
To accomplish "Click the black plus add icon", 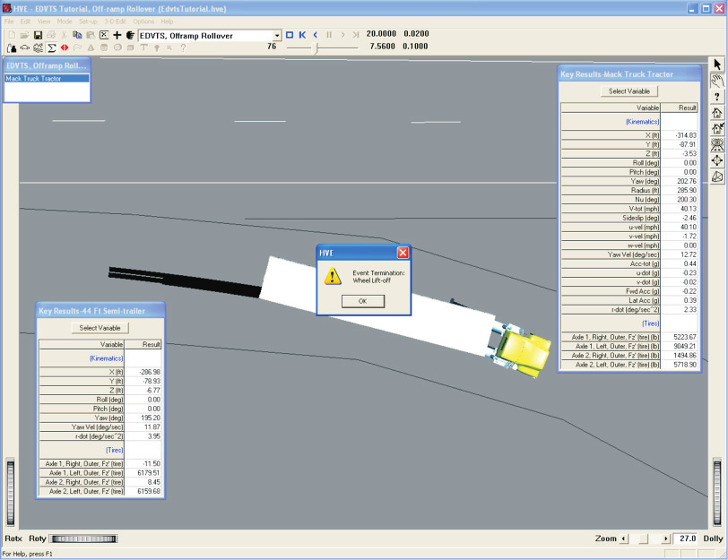I will [x=117, y=35].
